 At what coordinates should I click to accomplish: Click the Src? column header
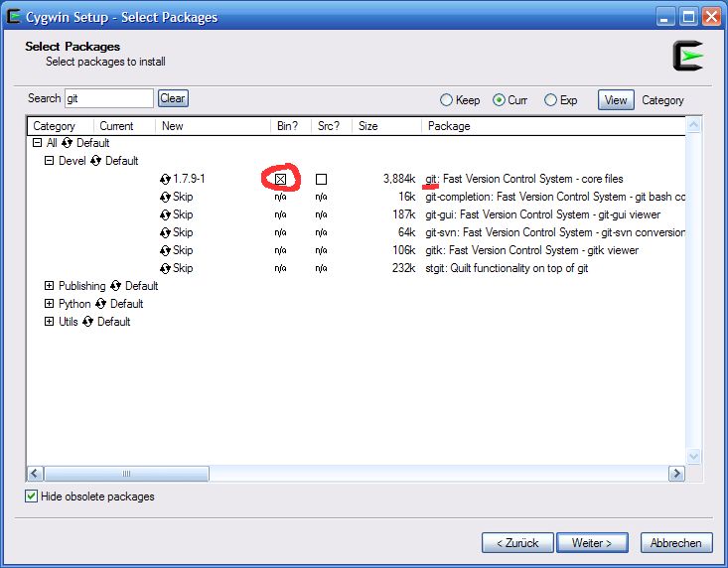point(332,126)
